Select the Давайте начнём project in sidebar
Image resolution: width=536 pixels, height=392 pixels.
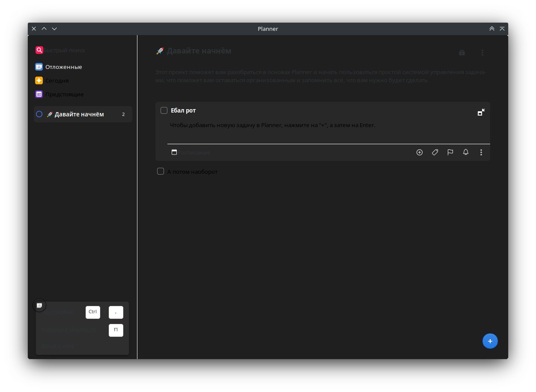coord(83,114)
